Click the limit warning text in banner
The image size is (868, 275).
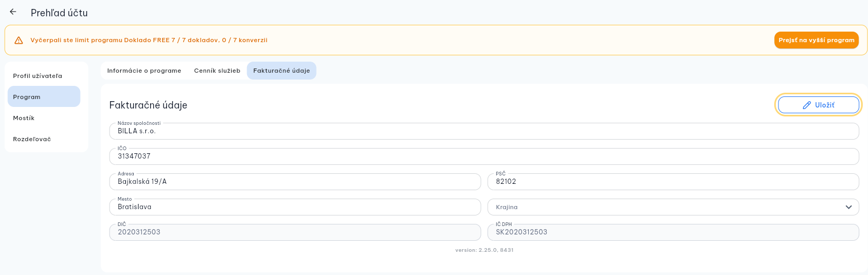click(149, 40)
